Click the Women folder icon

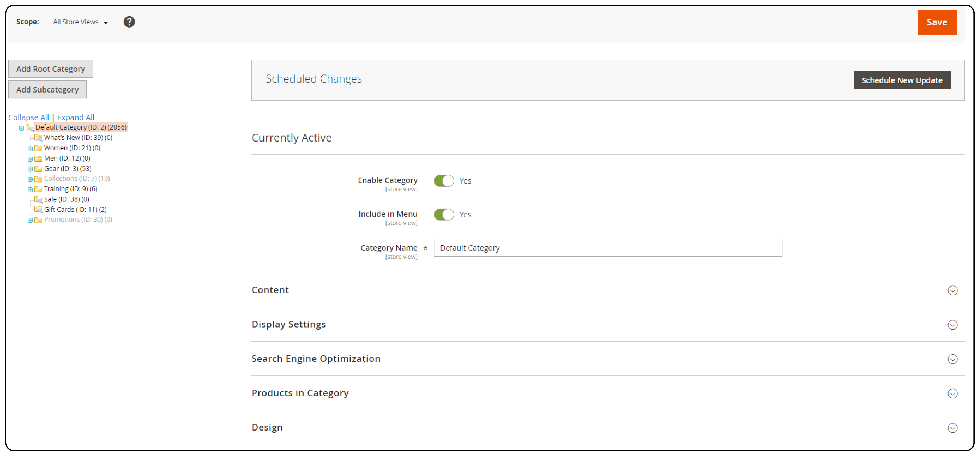click(38, 148)
